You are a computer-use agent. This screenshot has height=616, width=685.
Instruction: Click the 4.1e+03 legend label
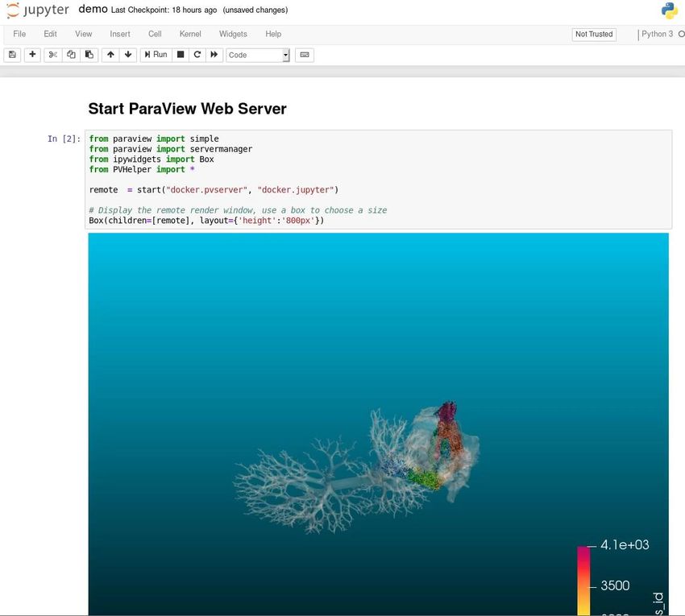click(x=625, y=545)
